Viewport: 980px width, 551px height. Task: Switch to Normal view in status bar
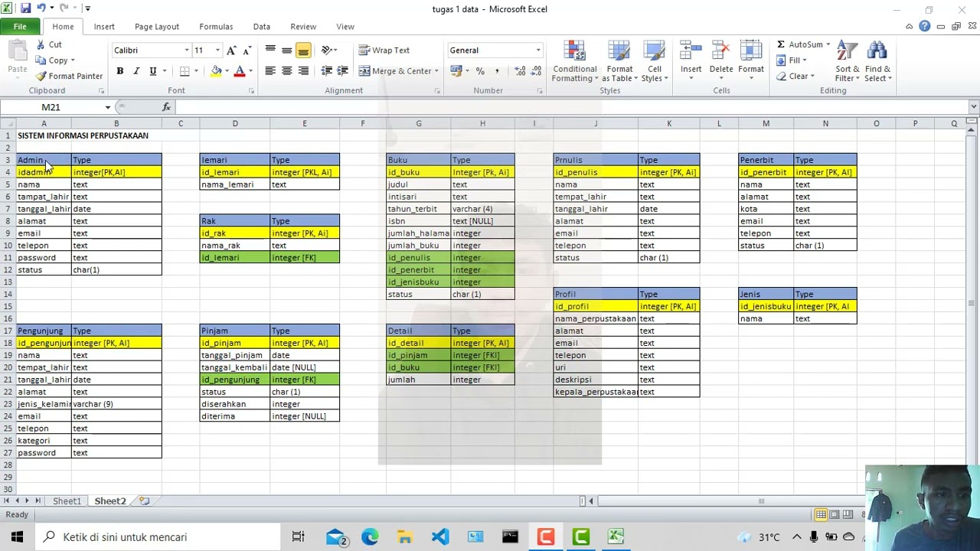(x=821, y=514)
